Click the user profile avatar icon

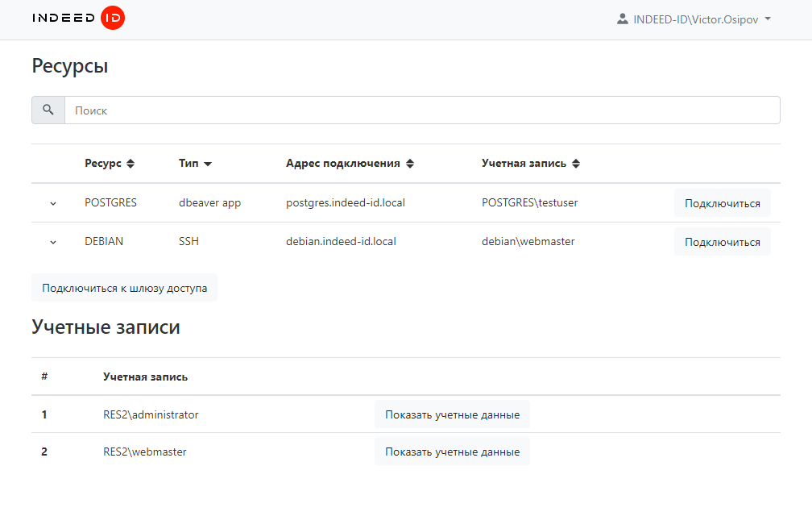[x=622, y=19]
